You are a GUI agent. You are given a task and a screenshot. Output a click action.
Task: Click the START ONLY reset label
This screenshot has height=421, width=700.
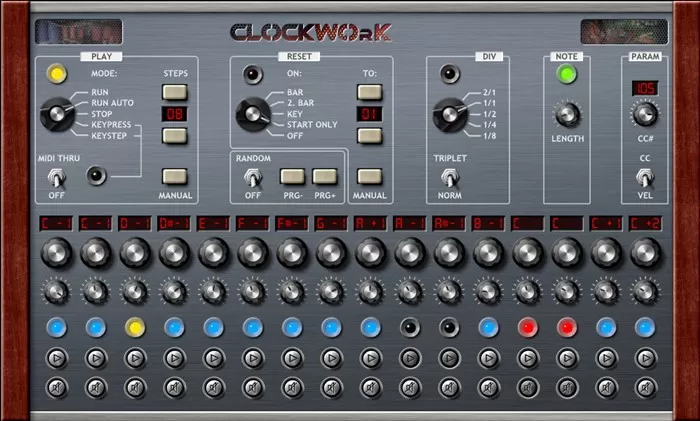pos(312,125)
